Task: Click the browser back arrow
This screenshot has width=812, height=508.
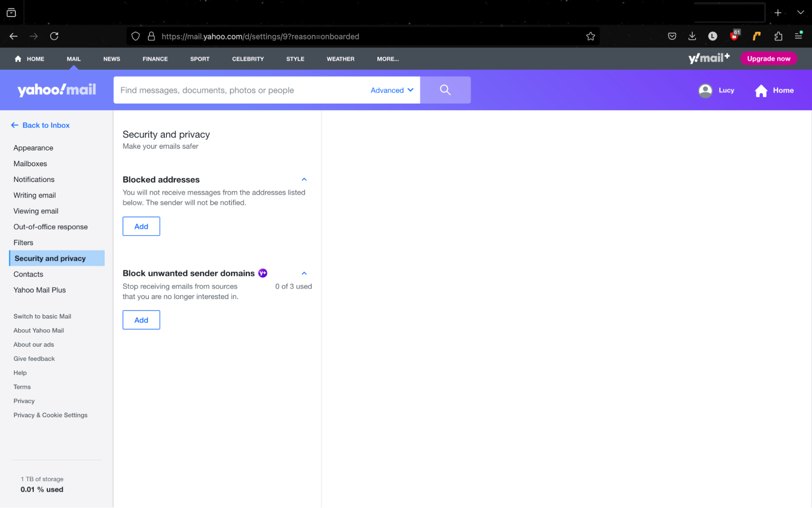Action: coord(13,36)
